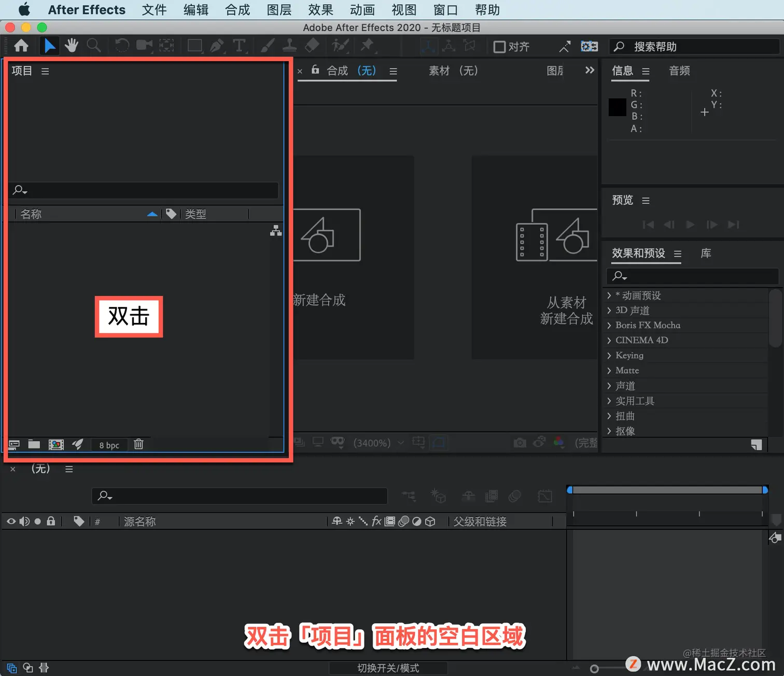784x676 pixels.
Task: Select the Camera tool
Action: [x=144, y=46]
